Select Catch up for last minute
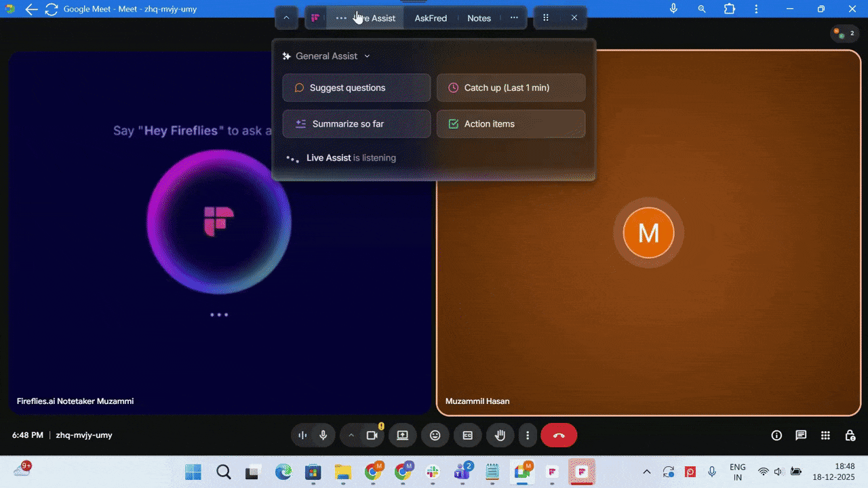Image resolution: width=868 pixels, height=488 pixels. pos(511,87)
